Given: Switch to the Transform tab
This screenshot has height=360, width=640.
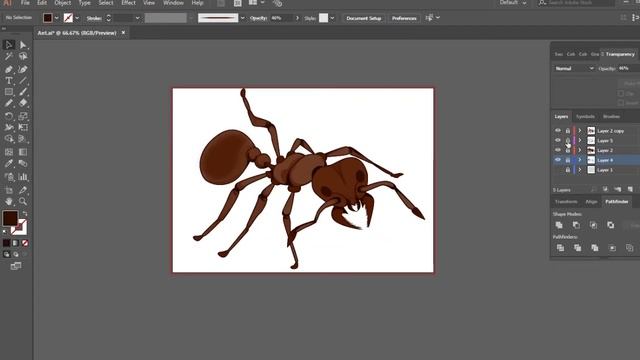Looking at the screenshot, I should click(566, 202).
